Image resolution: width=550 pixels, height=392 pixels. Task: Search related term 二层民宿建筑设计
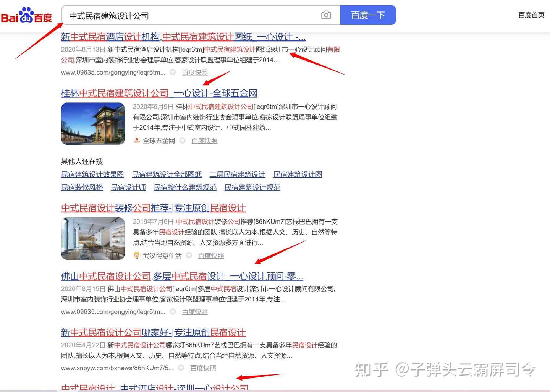pos(237,174)
